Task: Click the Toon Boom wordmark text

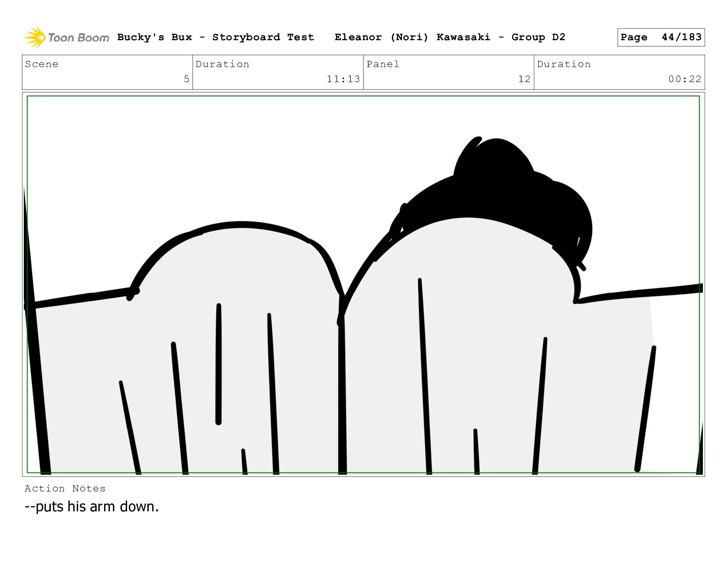Action: point(79,38)
